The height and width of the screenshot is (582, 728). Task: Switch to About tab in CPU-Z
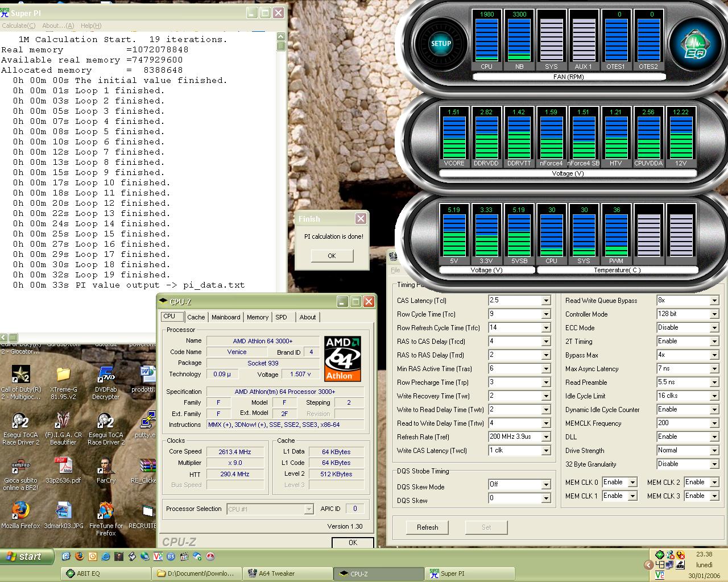(308, 317)
